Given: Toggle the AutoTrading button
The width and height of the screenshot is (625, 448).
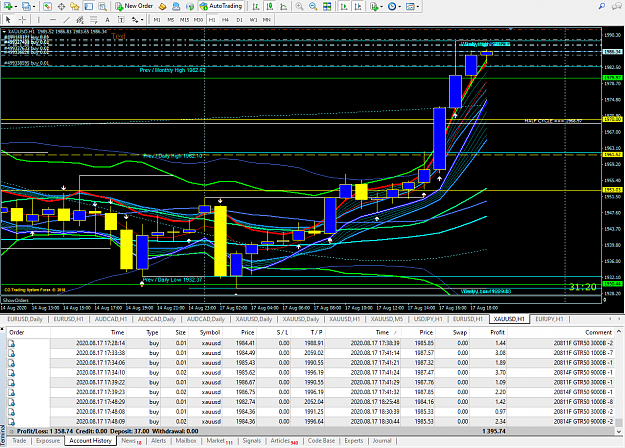Looking at the screenshot, I should click(x=220, y=6).
